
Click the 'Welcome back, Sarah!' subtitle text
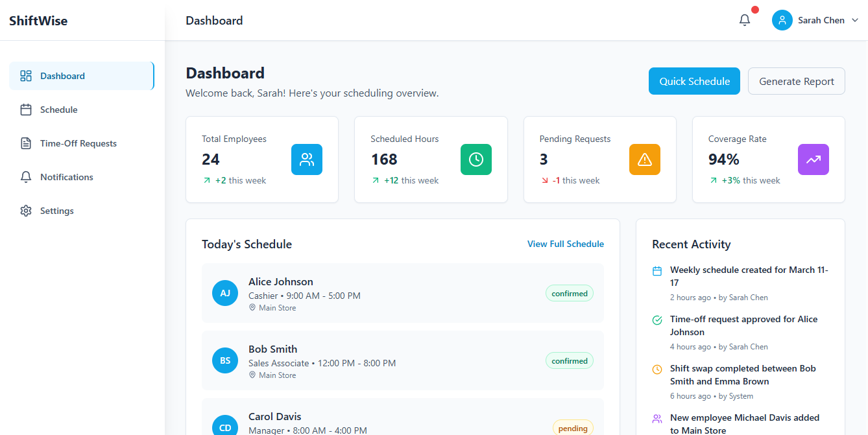point(312,93)
